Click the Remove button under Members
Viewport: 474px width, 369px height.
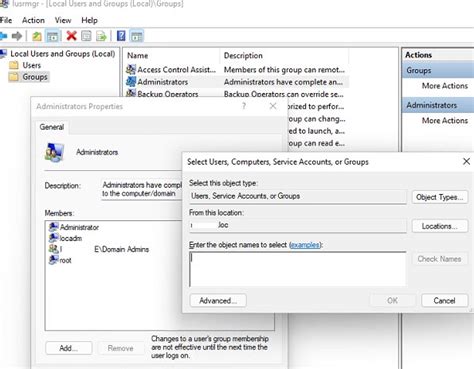pyautogui.click(x=120, y=348)
